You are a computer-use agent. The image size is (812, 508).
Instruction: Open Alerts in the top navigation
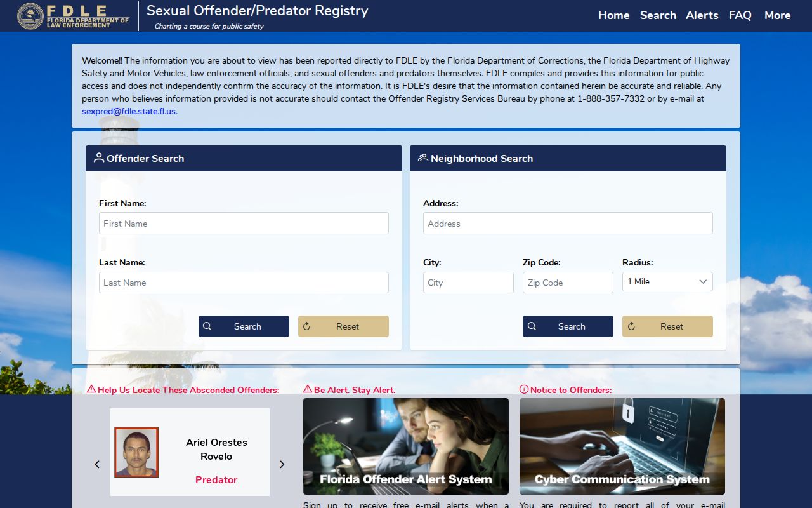(x=702, y=15)
